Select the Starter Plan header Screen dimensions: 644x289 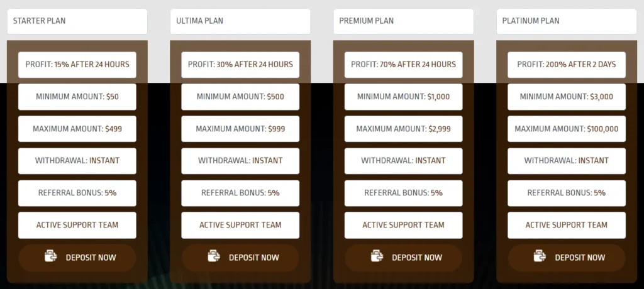[x=77, y=21]
